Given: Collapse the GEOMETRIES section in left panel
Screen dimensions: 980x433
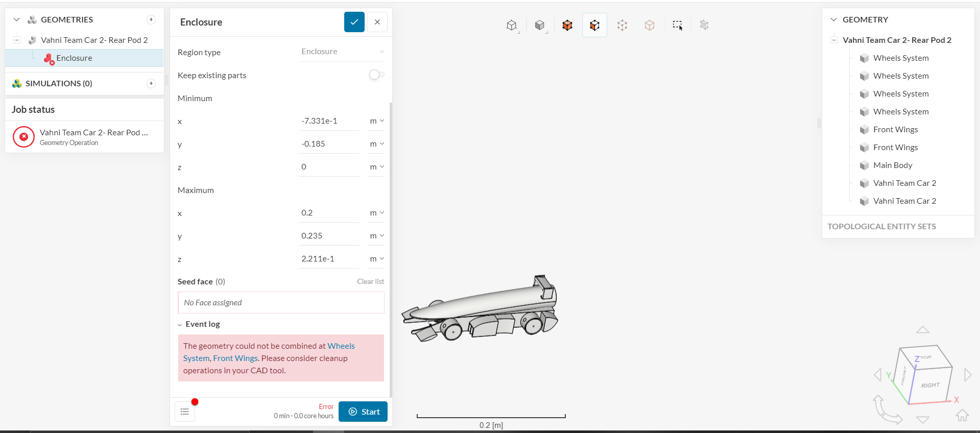Looking at the screenshot, I should click(16, 19).
